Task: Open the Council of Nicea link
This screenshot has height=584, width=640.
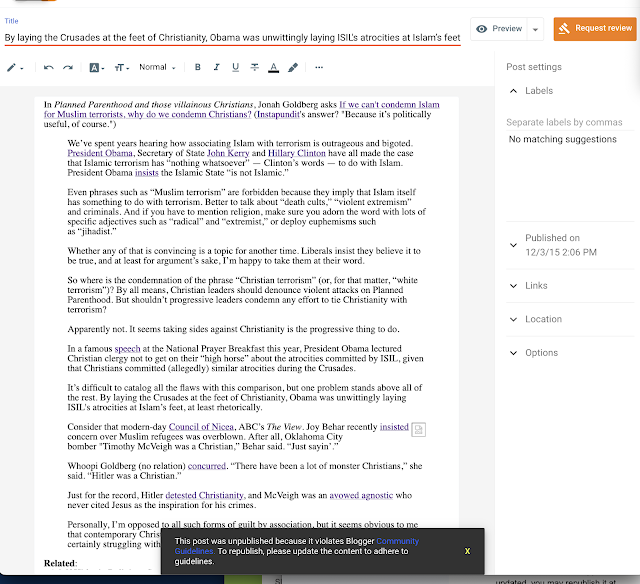Action: click(x=201, y=427)
